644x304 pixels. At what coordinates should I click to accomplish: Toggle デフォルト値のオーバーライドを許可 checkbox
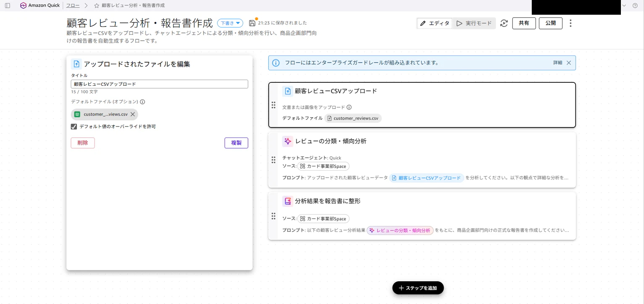(74, 127)
